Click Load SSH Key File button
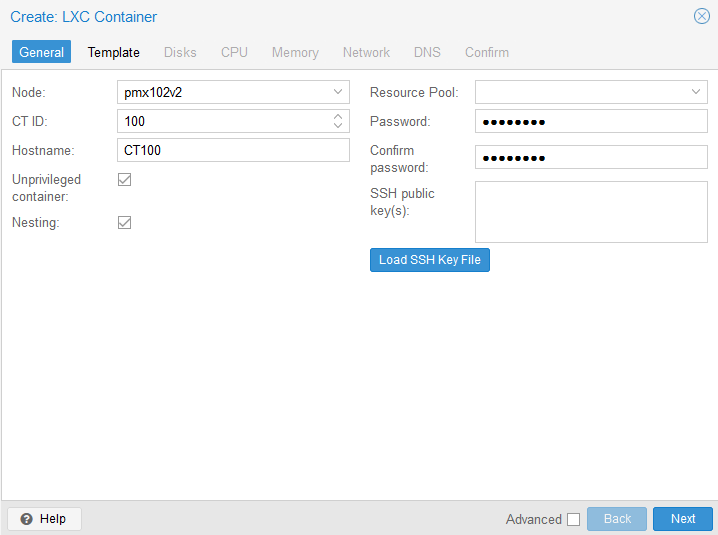The image size is (718, 535). (430, 260)
